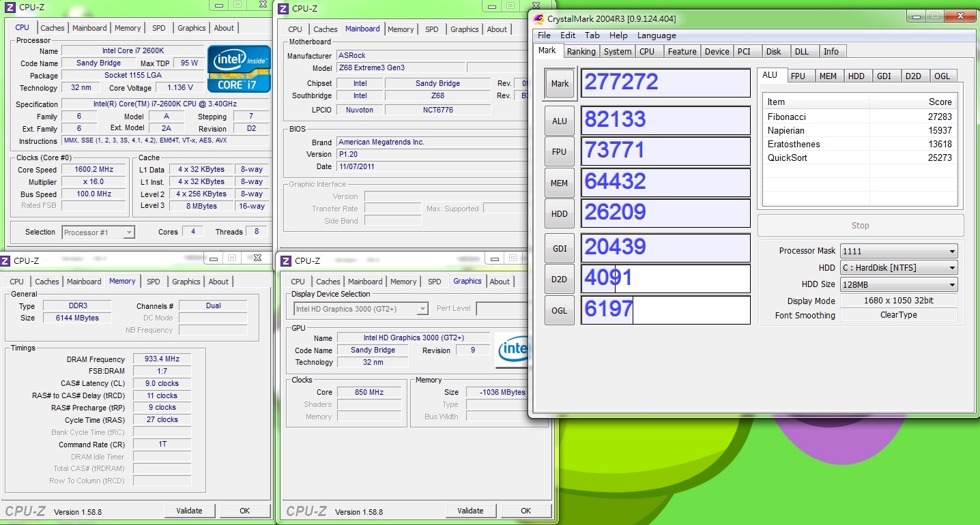980x525 pixels.
Task: Open the HDD drive dropdown showing C : HardDisk
Action: [x=899, y=268]
